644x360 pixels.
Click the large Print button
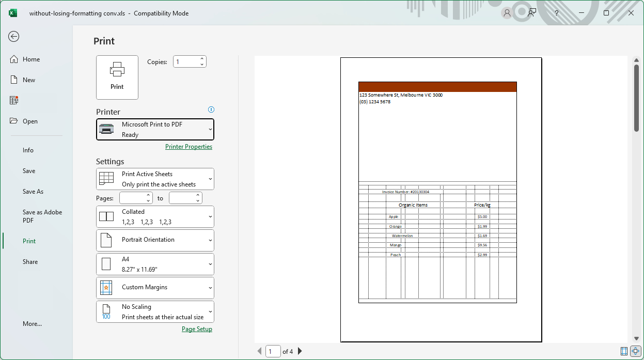[x=117, y=77]
